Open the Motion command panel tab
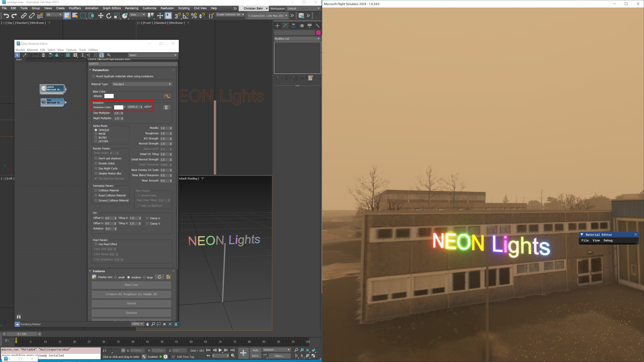The image size is (644, 362). 302,26
